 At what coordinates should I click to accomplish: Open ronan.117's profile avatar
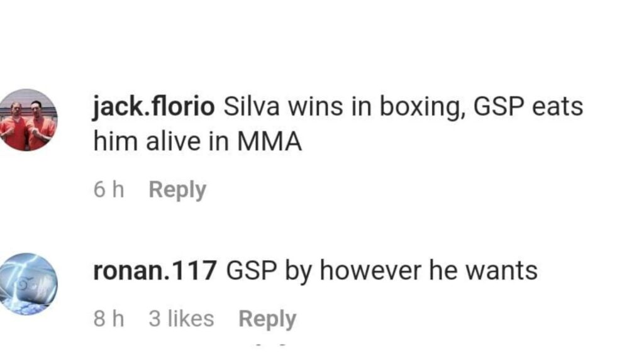click(27, 284)
